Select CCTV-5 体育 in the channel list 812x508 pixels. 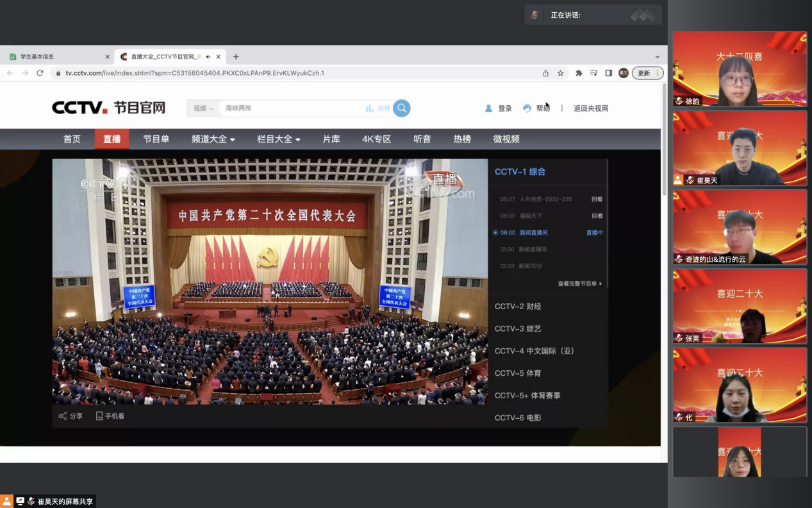pyautogui.click(x=518, y=373)
